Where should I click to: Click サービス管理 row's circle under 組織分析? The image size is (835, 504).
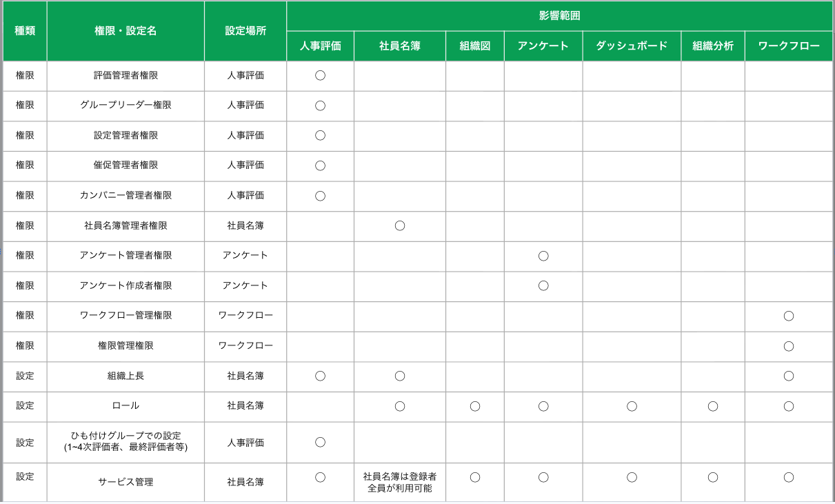(713, 477)
